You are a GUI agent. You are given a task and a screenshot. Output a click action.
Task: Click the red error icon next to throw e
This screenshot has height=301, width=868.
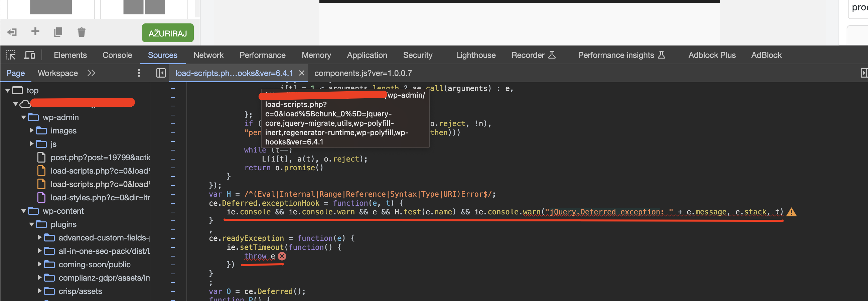click(282, 256)
